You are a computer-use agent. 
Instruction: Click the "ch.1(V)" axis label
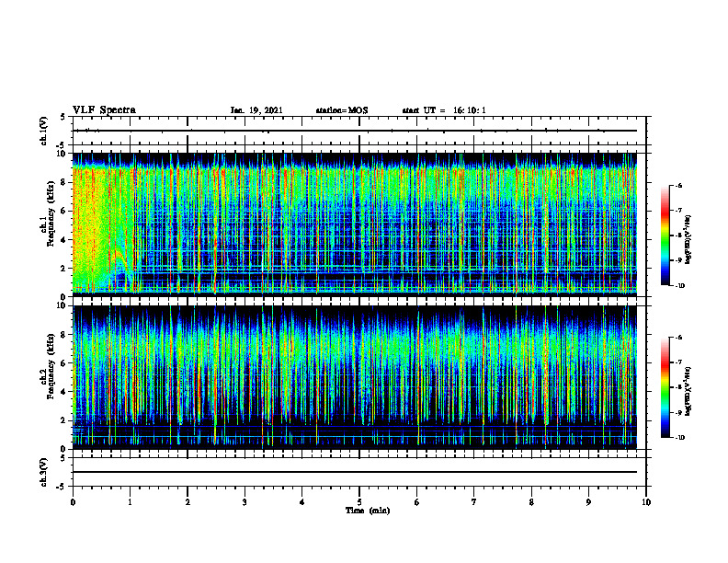pos(43,131)
